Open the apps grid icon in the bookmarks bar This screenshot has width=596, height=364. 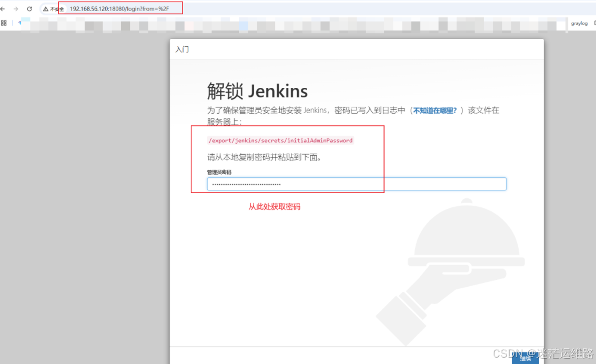tap(4, 23)
